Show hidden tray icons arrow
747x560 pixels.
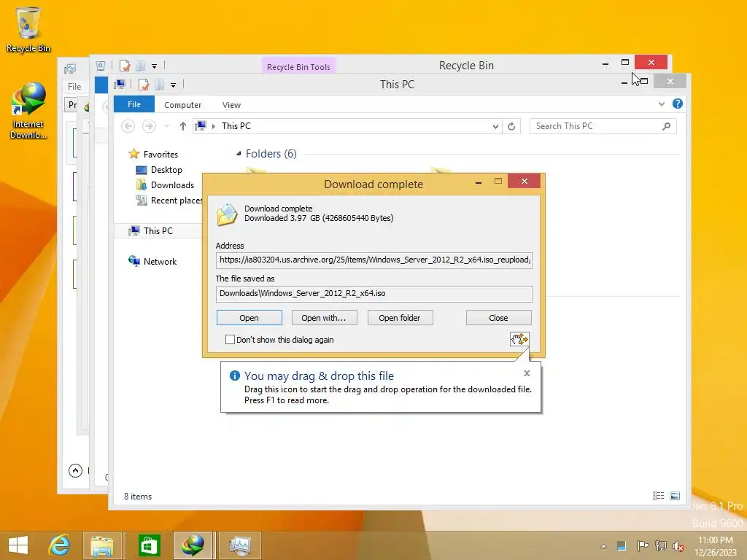603,546
